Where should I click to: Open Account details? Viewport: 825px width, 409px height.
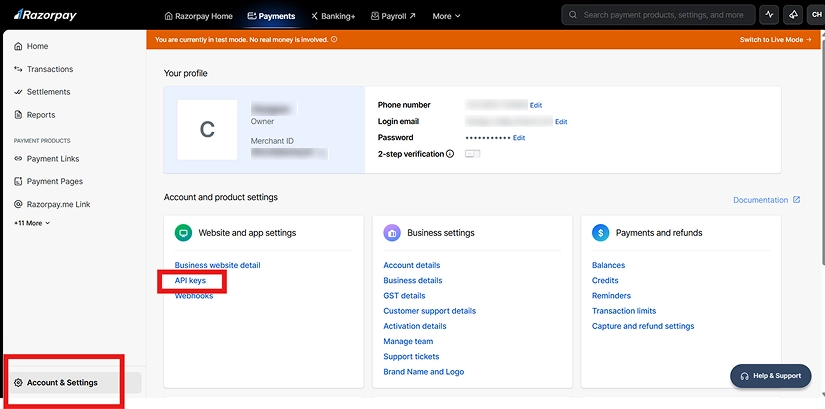coord(411,265)
